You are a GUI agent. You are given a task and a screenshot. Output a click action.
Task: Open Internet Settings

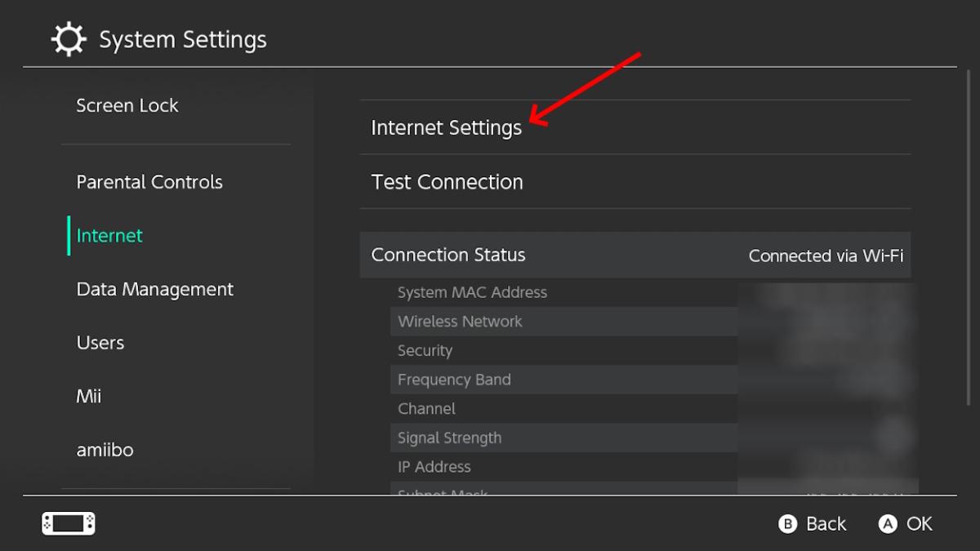pyautogui.click(x=447, y=128)
